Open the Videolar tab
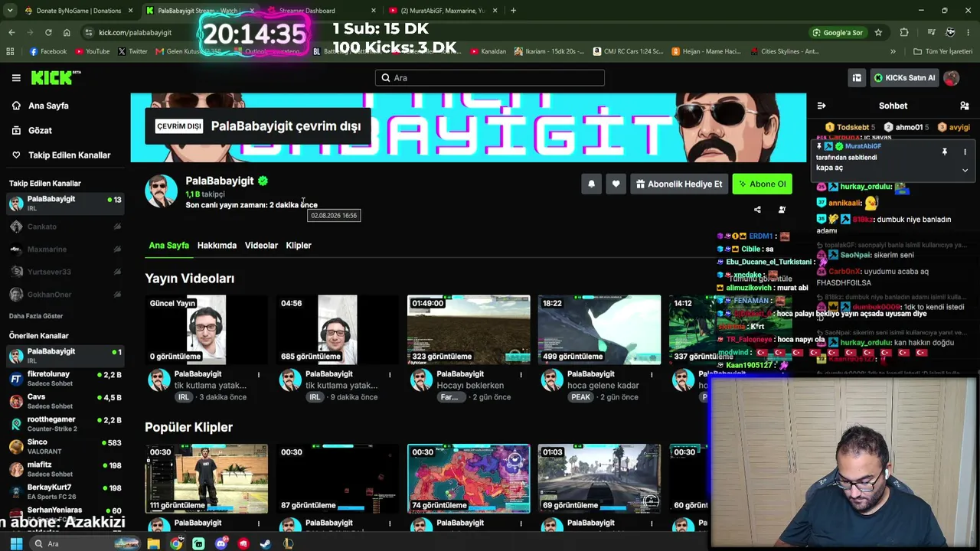The height and width of the screenshot is (551, 980). pos(261,245)
